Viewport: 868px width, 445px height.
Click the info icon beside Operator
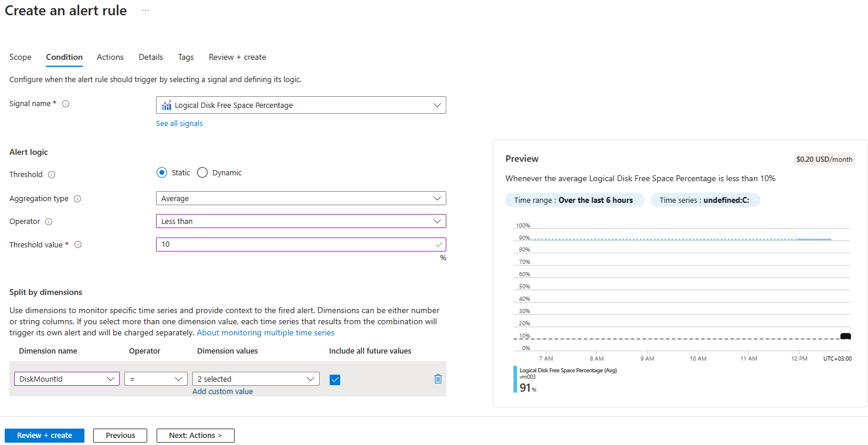coord(49,221)
